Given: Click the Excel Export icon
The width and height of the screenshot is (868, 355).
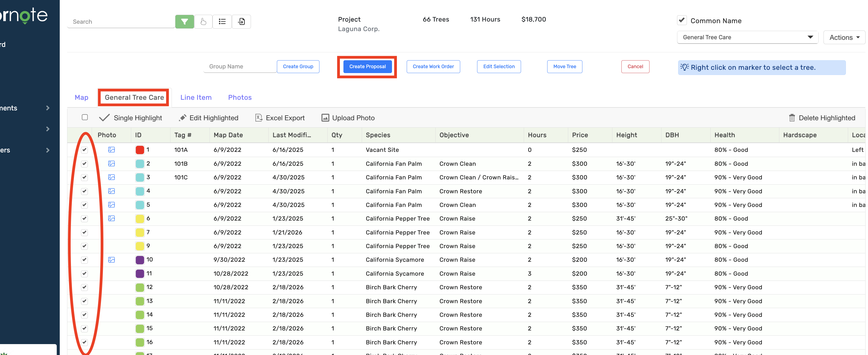Looking at the screenshot, I should pyautogui.click(x=259, y=118).
